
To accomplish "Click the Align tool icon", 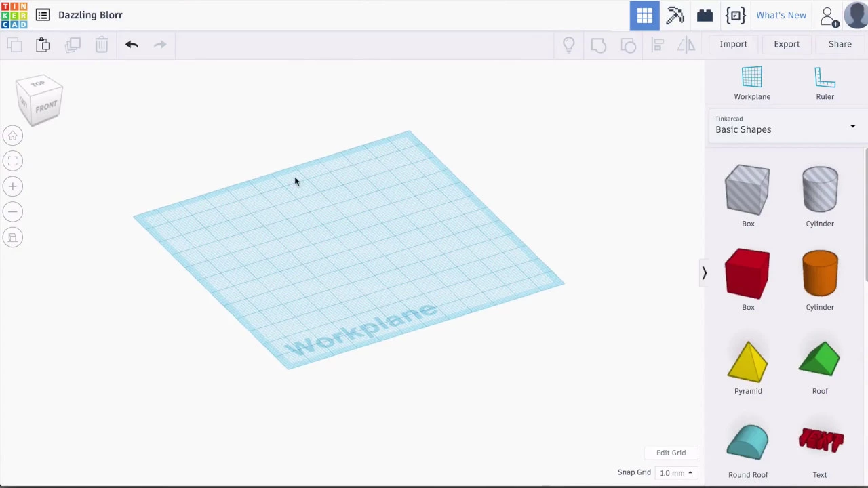I will [657, 45].
